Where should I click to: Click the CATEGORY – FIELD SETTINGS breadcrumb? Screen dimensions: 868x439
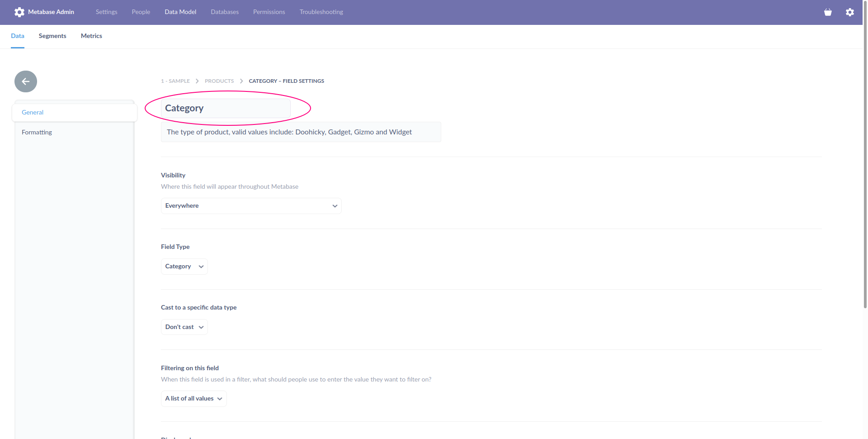tap(286, 81)
